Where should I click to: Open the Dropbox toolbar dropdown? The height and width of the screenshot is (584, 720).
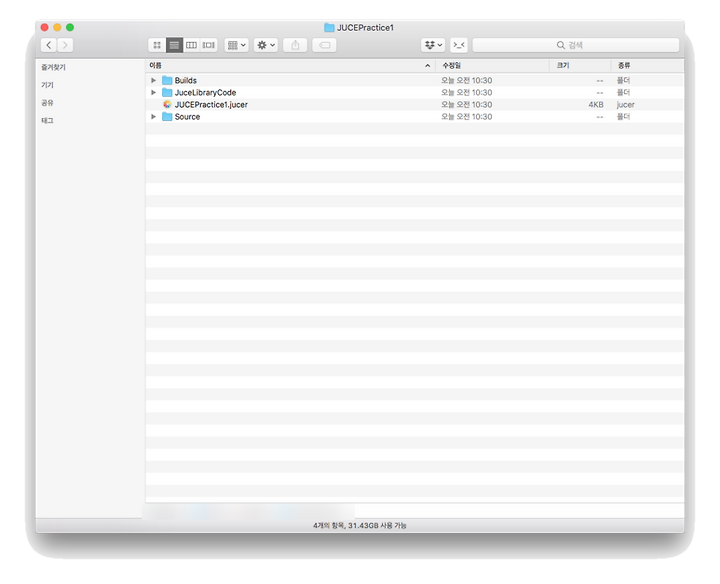pyautogui.click(x=433, y=45)
